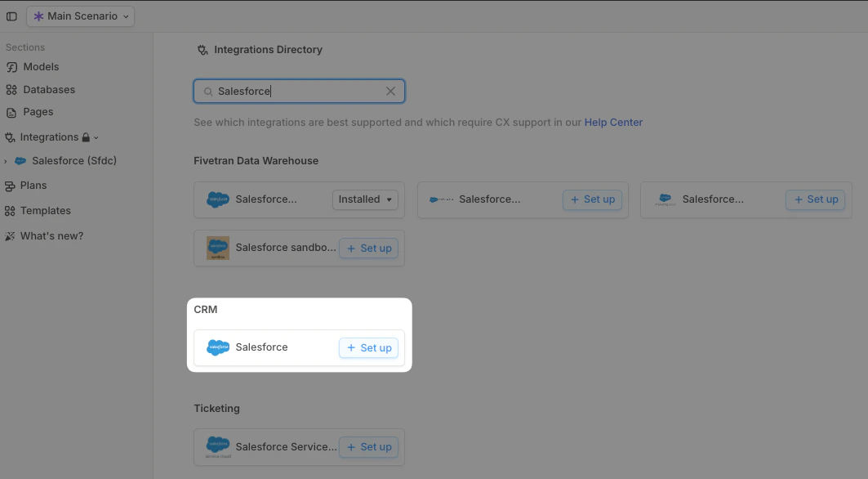Clear the Salesforce search with the X
The height and width of the screenshot is (479, 868).
click(x=390, y=91)
